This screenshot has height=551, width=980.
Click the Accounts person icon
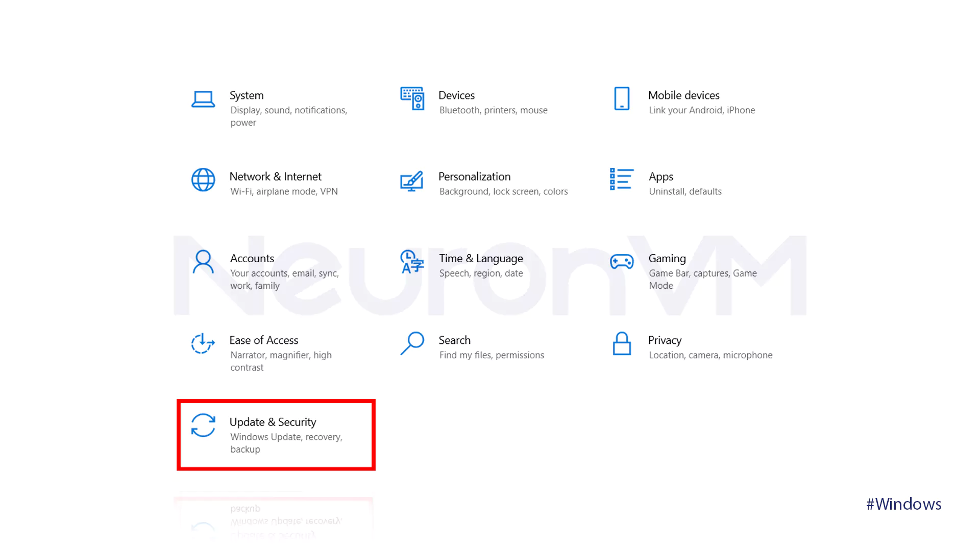(203, 262)
